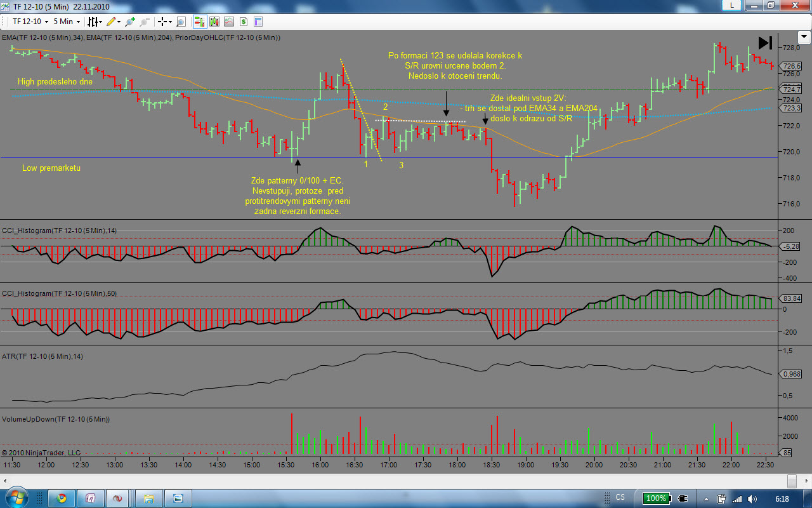Open the indicators chart icon
This screenshot has height=508, width=812.
point(228,22)
